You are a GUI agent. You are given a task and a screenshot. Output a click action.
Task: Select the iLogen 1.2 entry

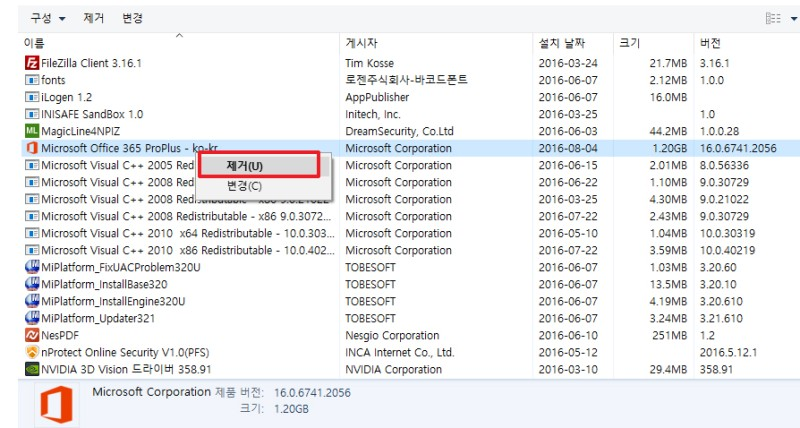pos(67,97)
